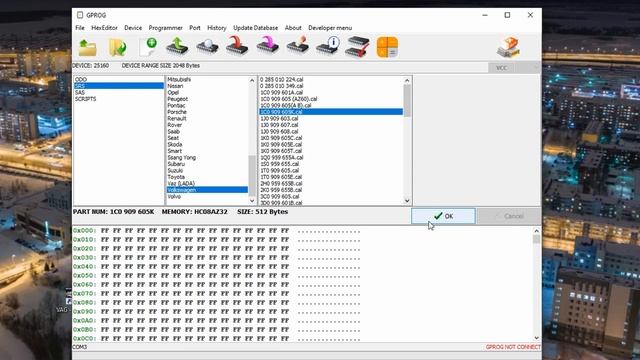Select Saab in the brand list

[207, 131]
